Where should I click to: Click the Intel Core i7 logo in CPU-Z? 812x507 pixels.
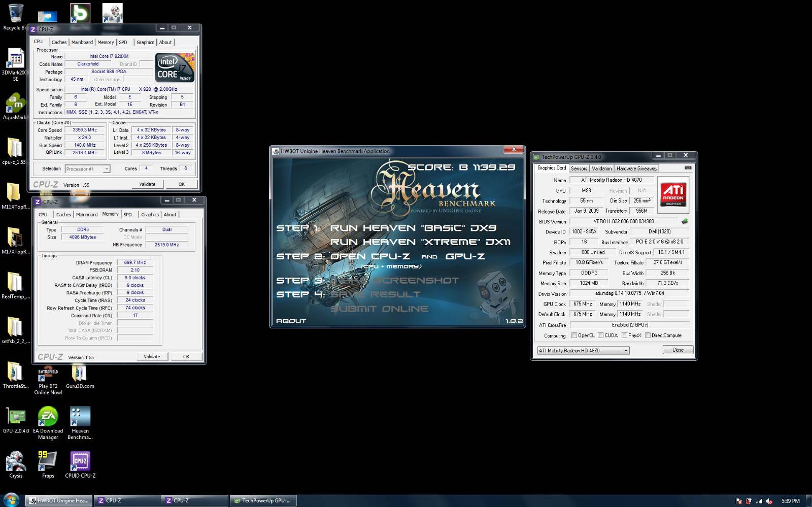pos(175,67)
